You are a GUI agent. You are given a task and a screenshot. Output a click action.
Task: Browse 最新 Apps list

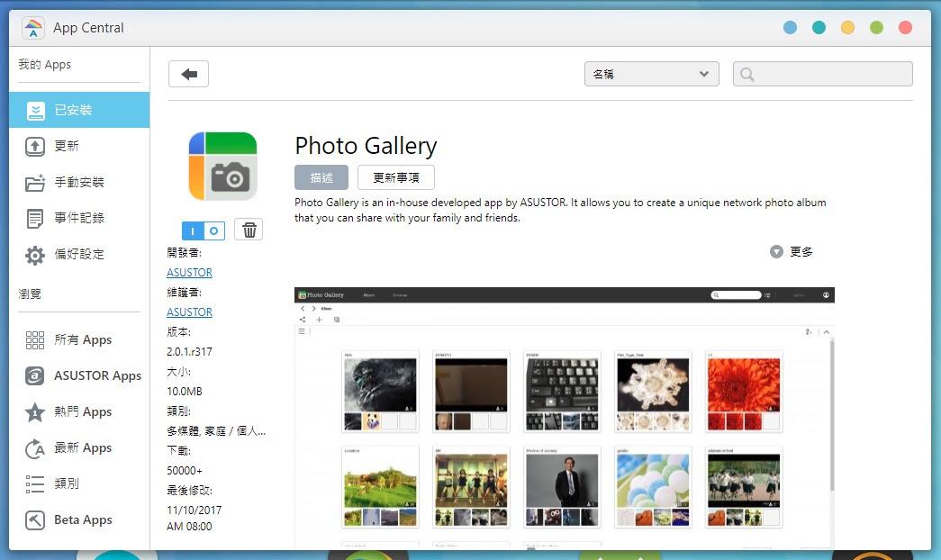(x=79, y=447)
